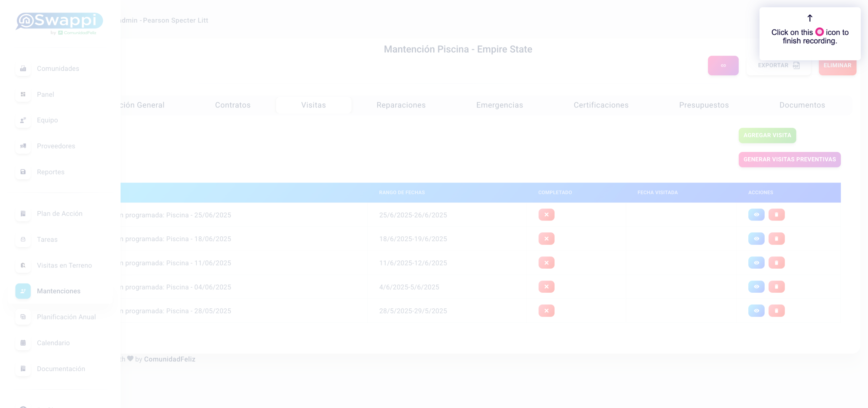Viewport: 868px width, 408px height.
Task: Toggle completed status for 25/6/2025 visit
Action: click(x=546, y=215)
